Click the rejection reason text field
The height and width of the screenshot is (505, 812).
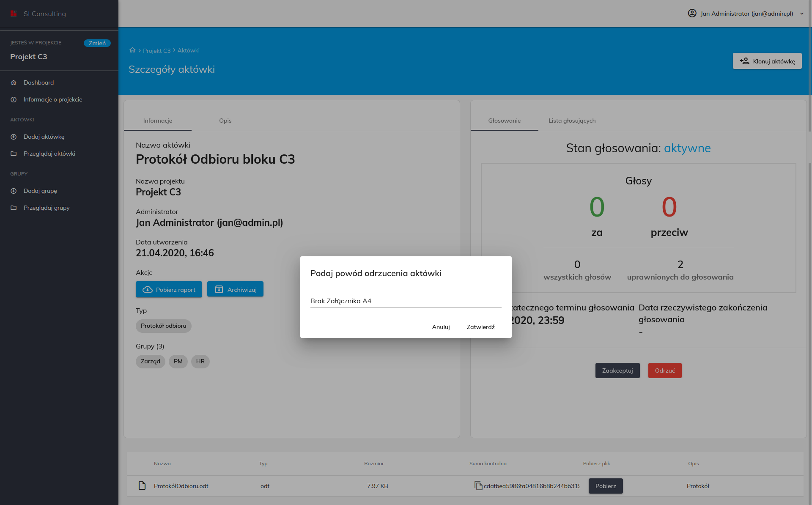[405, 301]
